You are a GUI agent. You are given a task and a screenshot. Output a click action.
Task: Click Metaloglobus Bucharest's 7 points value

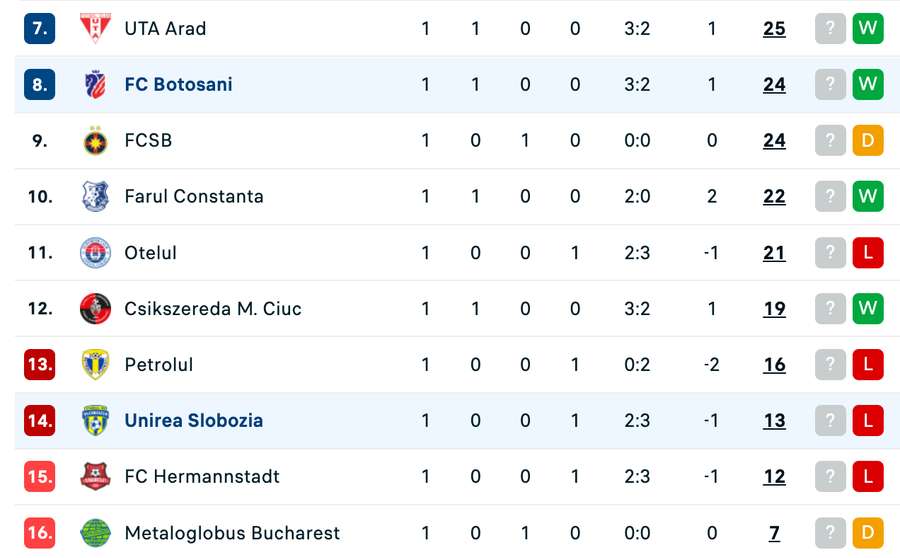click(774, 533)
